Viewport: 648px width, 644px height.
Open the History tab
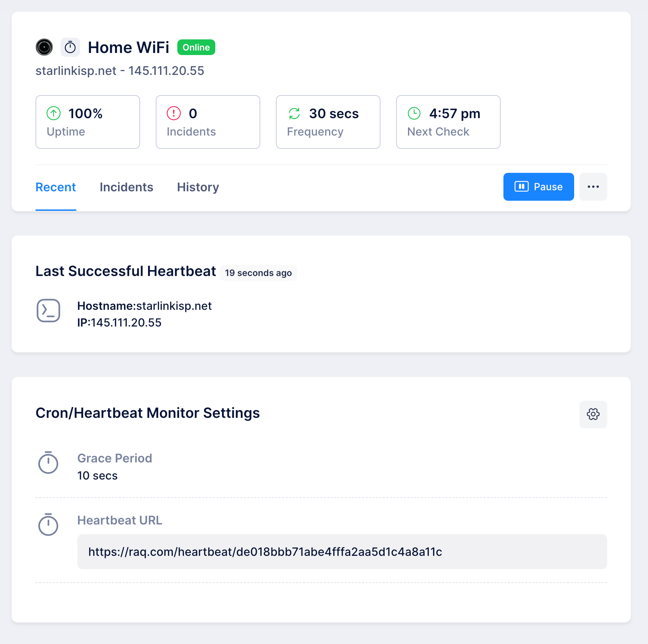pyautogui.click(x=198, y=187)
